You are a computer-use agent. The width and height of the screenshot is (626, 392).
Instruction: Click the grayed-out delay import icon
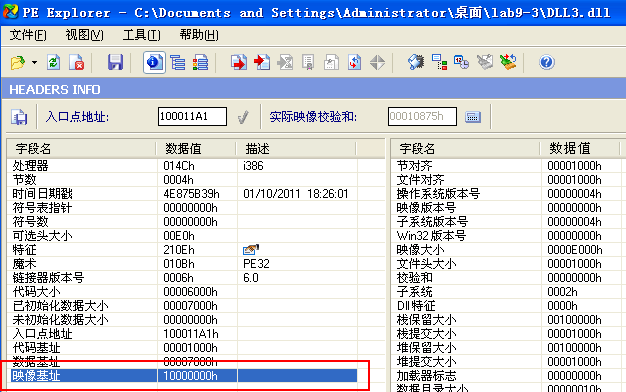[285, 63]
